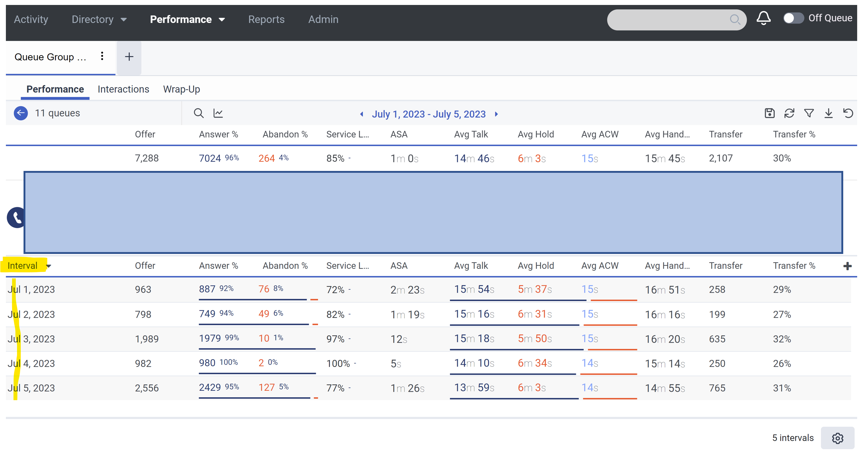Click the back arrow beside 11 queues
The height and width of the screenshot is (458, 868).
[20, 113]
